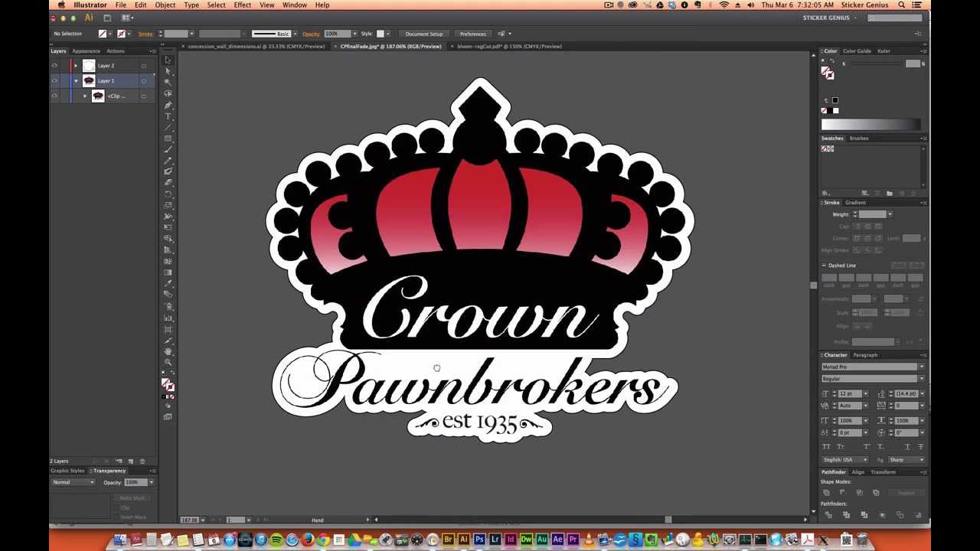Select the Selection tool arrow
Image resolution: width=980 pixels, height=551 pixels.
(168, 60)
